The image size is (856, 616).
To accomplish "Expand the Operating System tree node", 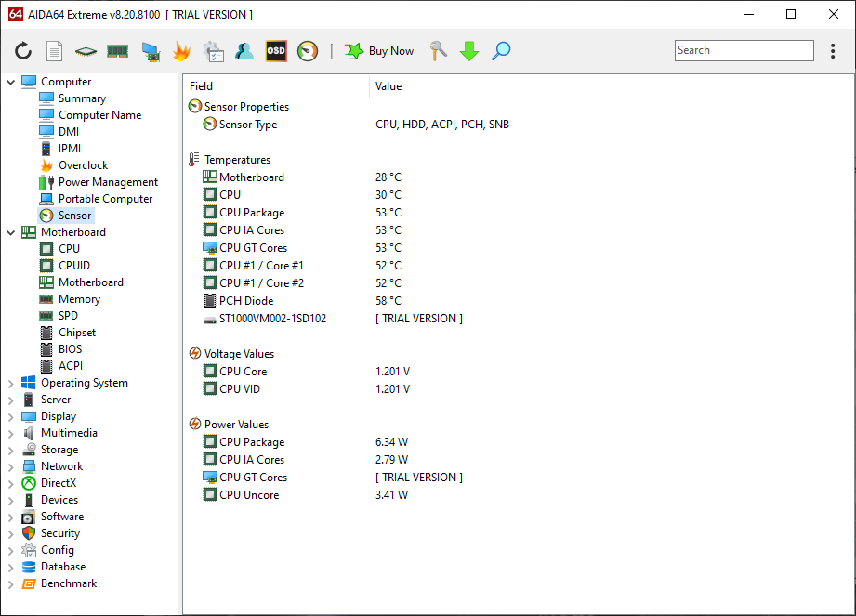I will coord(11,383).
